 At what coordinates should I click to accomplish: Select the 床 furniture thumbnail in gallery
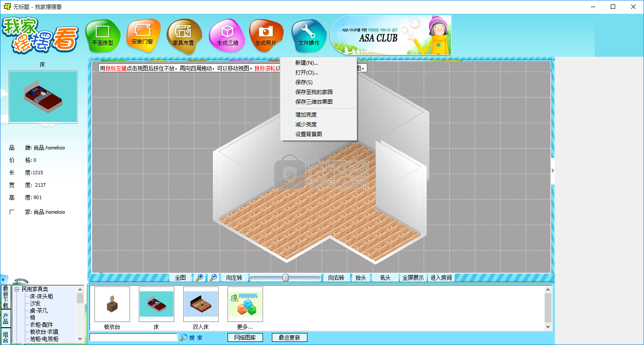click(x=157, y=304)
